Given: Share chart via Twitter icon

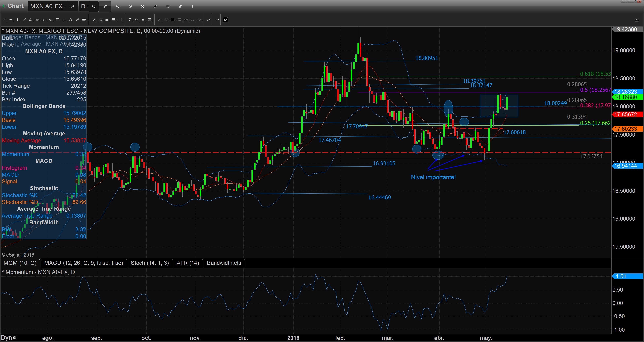Looking at the screenshot, I should 180,6.
